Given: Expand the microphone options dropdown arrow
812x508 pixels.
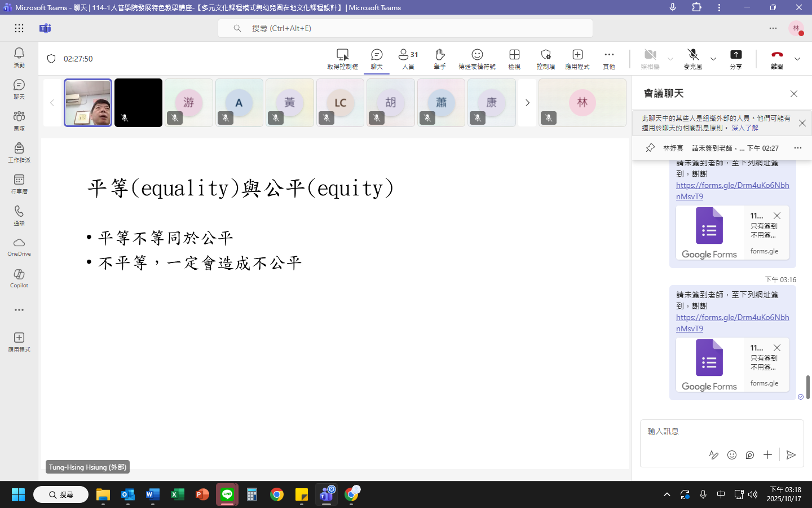Looking at the screenshot, I should pos(713,59).
